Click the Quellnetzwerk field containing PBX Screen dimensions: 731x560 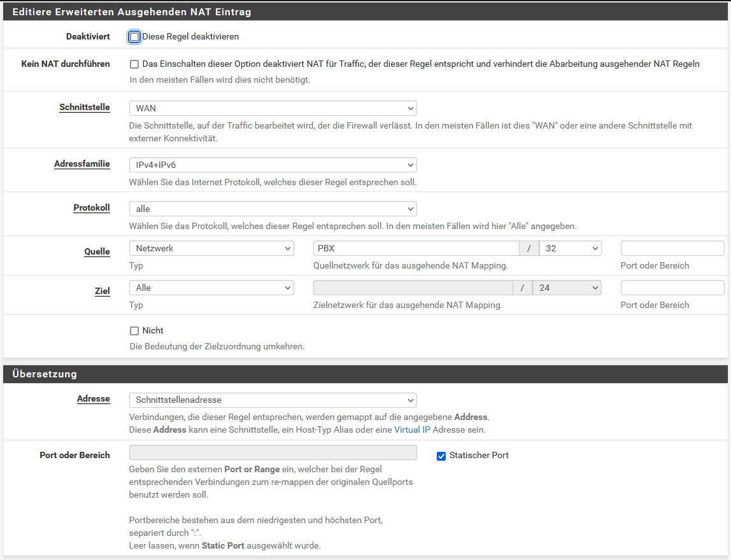tap(416, 248)
